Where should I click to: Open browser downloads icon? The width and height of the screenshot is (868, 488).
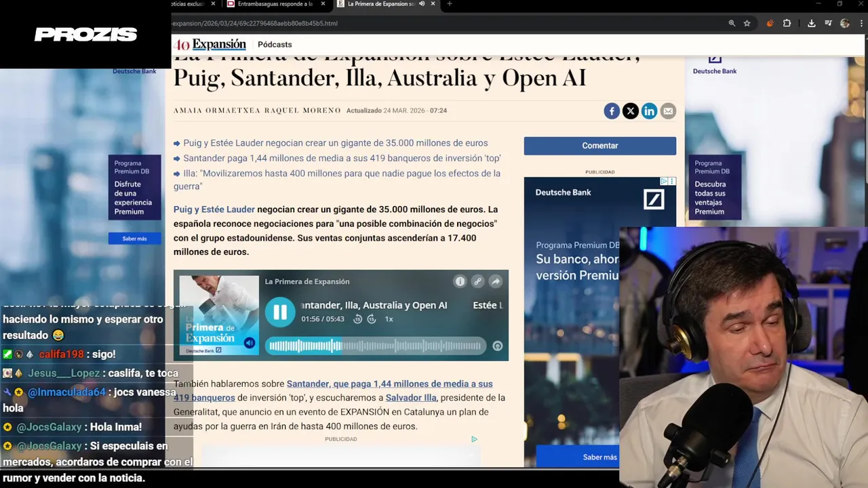pos(811,23)
